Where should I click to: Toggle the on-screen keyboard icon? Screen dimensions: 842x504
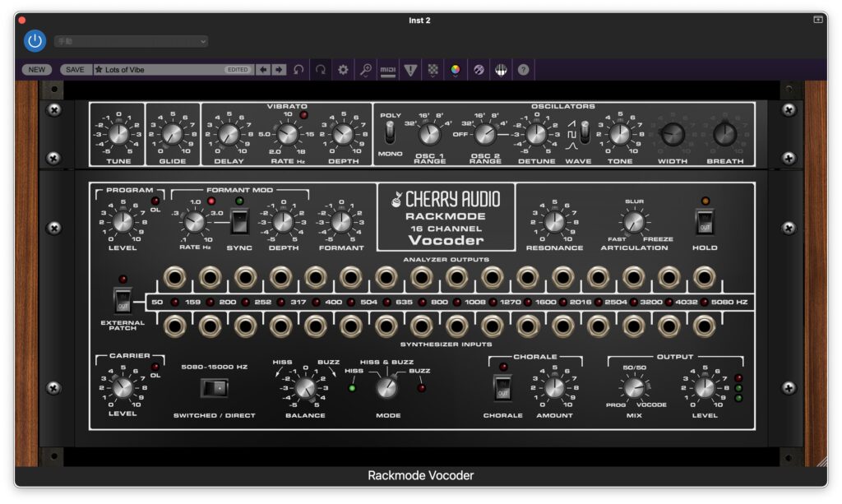501,70
